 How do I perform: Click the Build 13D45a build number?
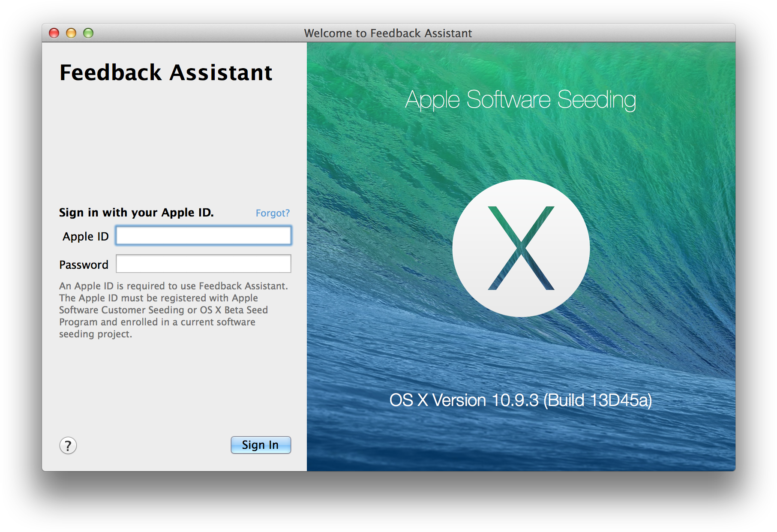(x=598, y=400)
